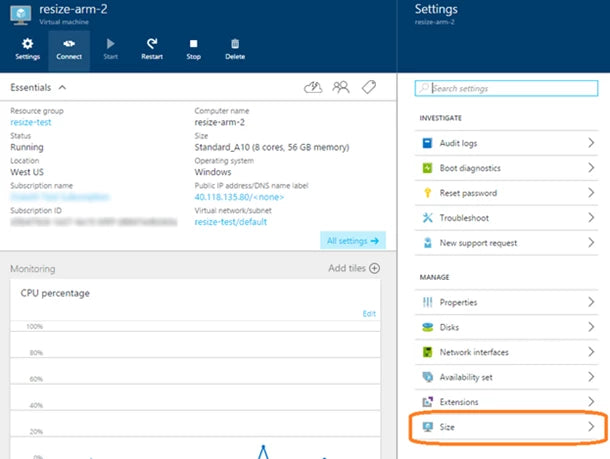This screenshot has height=459, width=610.
Task: Collapse the Essentials section
Action: coord(62,88)
